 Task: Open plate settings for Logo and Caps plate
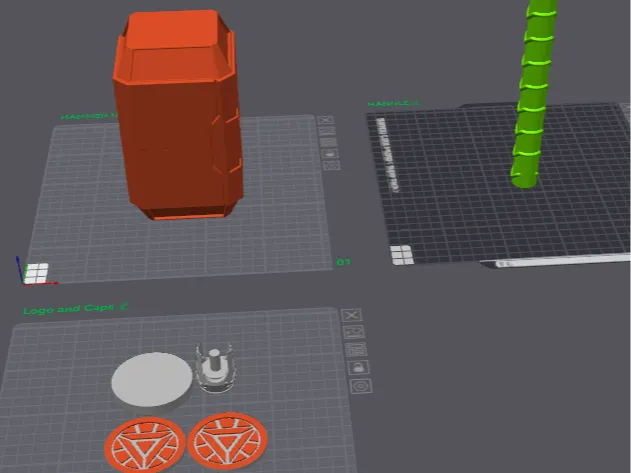point(361,386)
